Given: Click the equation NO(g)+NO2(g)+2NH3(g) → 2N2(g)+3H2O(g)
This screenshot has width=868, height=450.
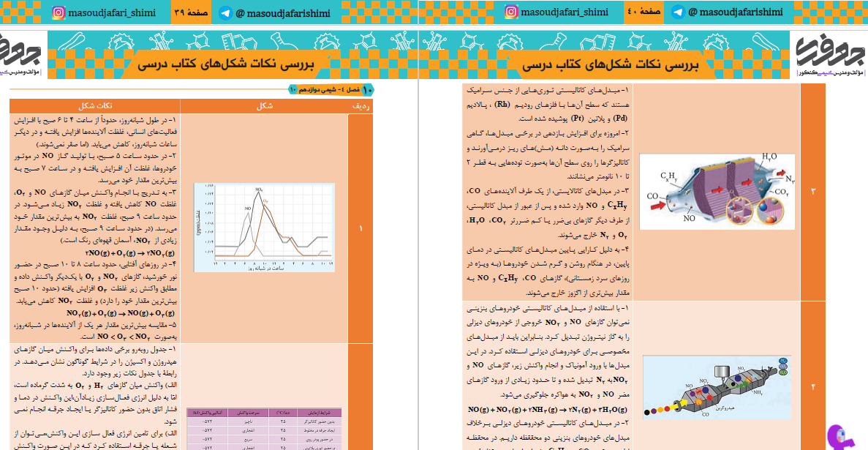Looking at the screenshot, I should 548,410.
